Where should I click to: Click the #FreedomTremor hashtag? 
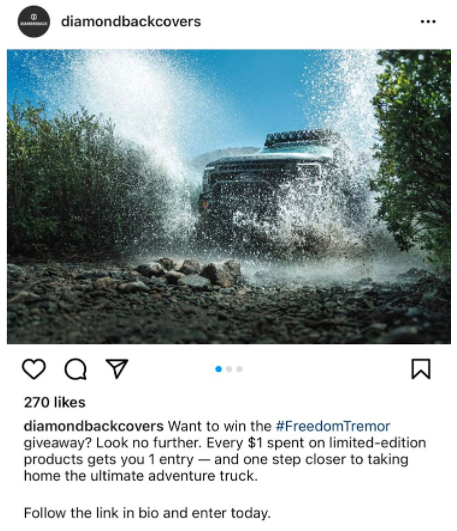pos(333,426)
